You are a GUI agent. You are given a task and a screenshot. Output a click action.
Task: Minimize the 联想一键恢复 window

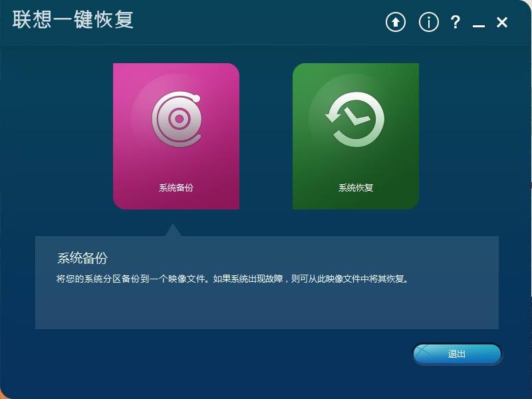tap(478, 25)
